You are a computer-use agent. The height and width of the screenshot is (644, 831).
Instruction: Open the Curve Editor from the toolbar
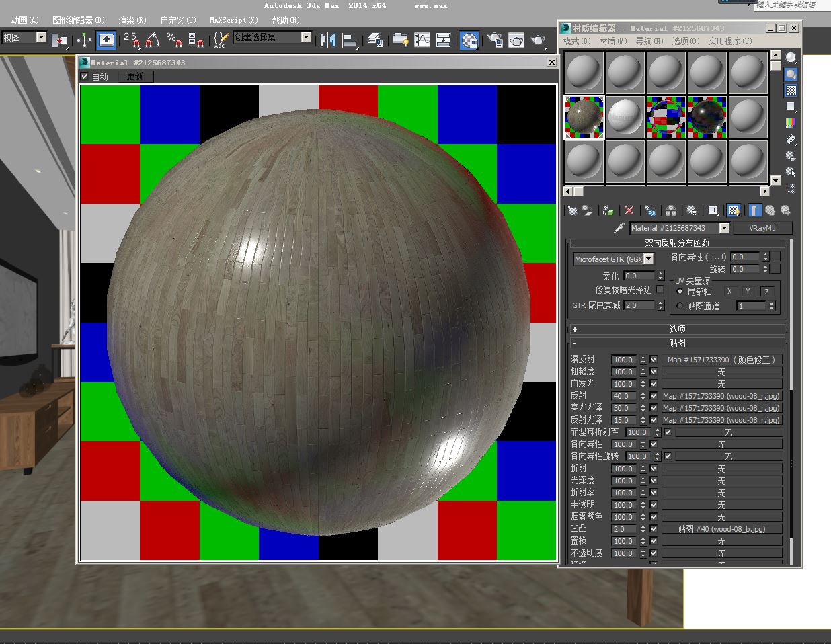(422, 40)
